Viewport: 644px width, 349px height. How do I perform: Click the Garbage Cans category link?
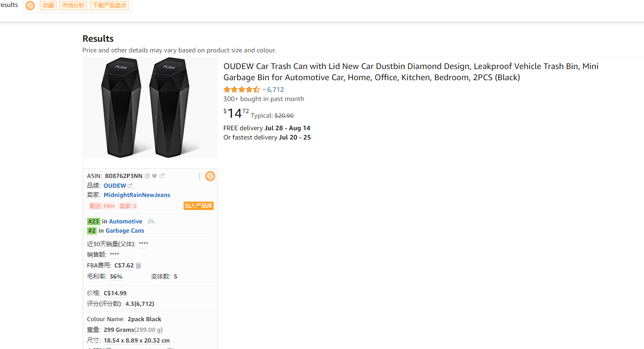click(x=125, y=231)
